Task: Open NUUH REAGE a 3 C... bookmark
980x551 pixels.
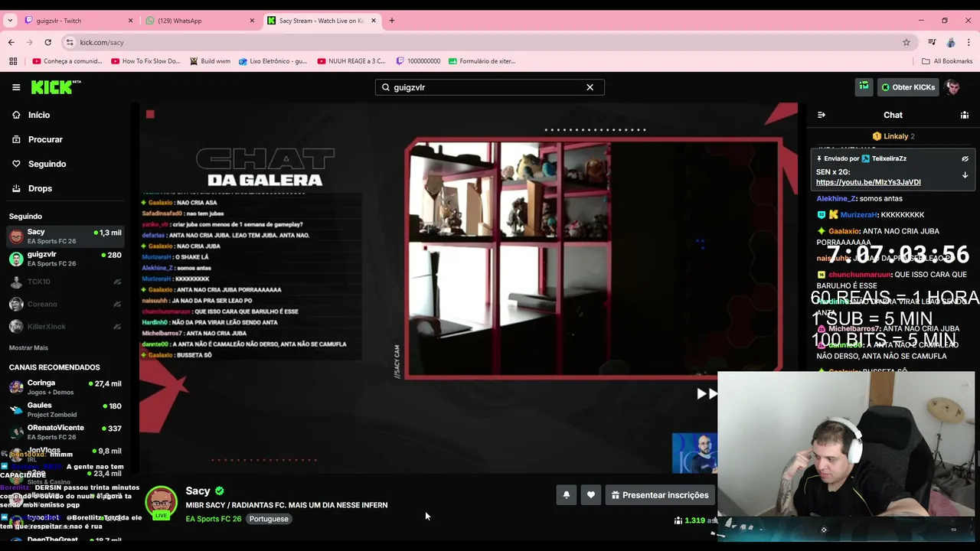Action: [x=351, y=61]
